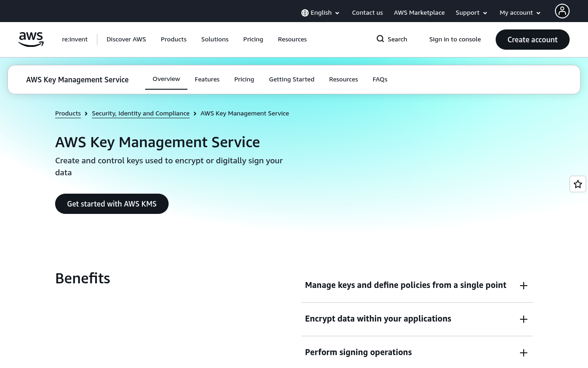Open Products menu in main navigation
Image resolution: width=588 pixels, height=368 pixels.
coord(174,40)
